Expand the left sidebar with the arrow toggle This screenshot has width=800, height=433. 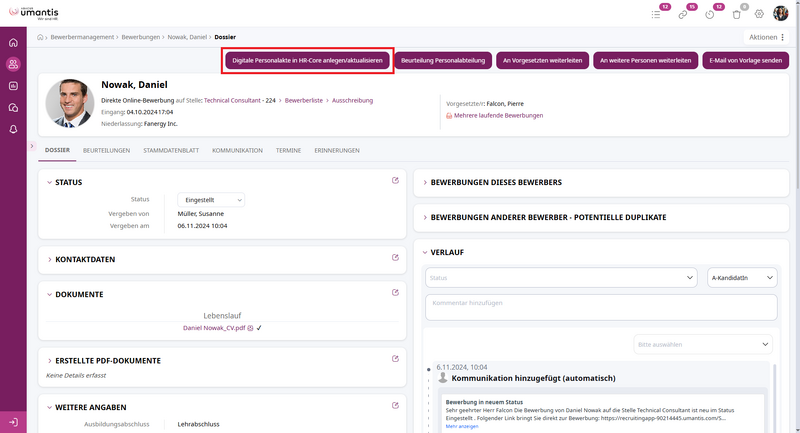pyautogui.click(x=32, y=146)
